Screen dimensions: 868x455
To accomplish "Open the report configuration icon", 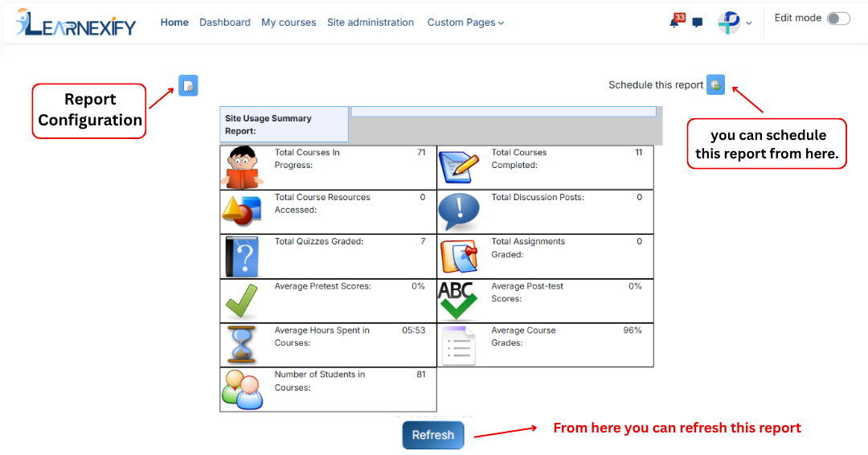I will (188, 86).
